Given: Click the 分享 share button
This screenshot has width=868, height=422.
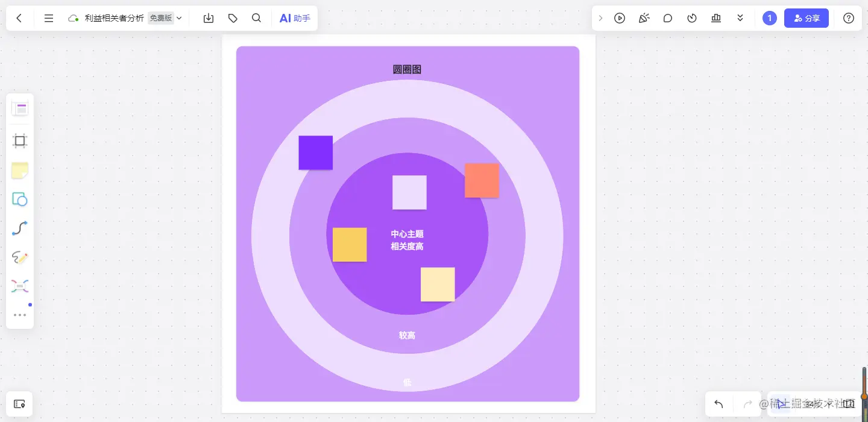Looking at the screenshot, I should point(807,18).
